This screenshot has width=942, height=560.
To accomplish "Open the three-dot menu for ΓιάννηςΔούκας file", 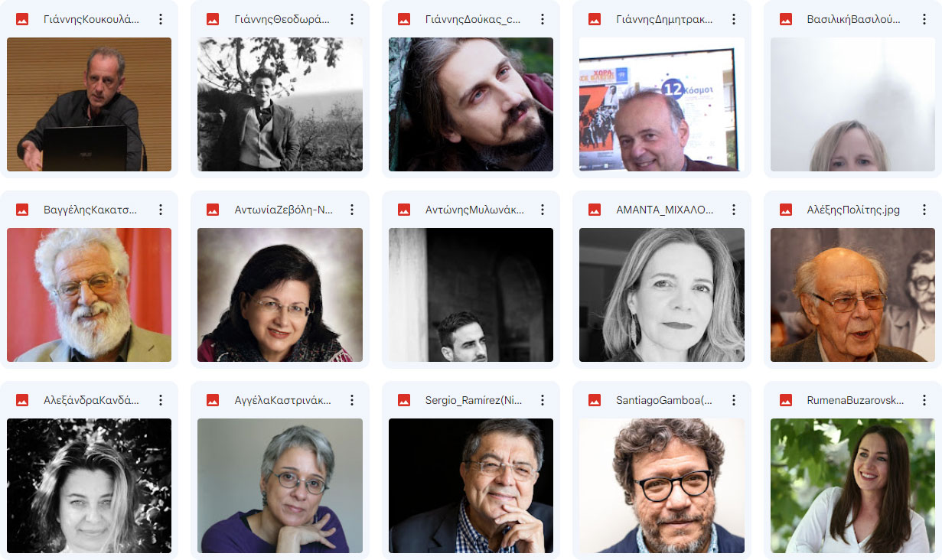I will coord(543,19).
